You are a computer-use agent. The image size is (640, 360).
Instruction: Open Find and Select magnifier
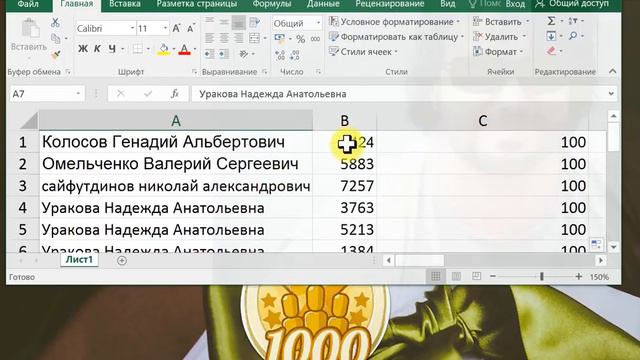coord(573,36)
